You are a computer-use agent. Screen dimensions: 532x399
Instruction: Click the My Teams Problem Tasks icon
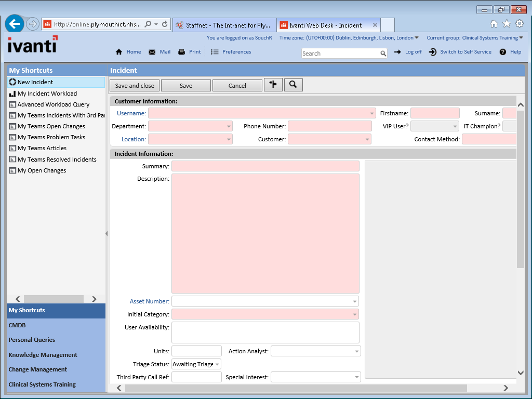coord(12,137)
